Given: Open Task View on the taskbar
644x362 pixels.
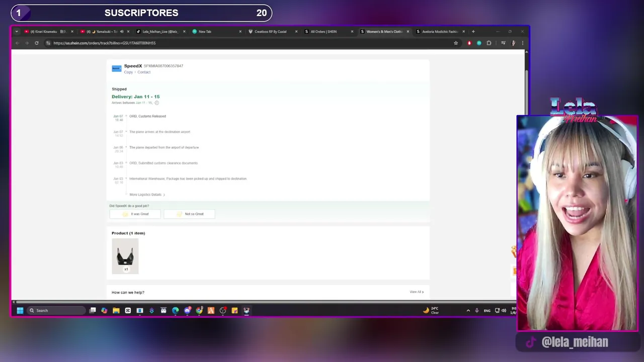Looking at the screenshot, I should point(93,311).
